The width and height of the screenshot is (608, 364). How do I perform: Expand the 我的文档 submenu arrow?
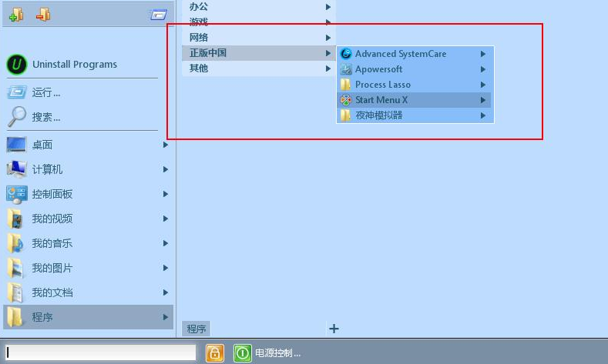point(166,292)
